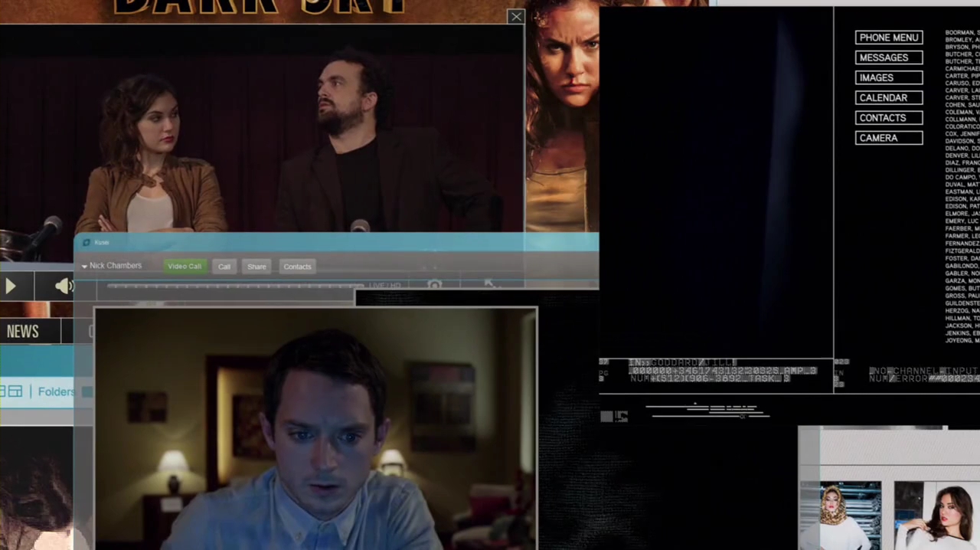Image resolution: width=980 pixels, height=550 pixels.
Task: Open IMAGES in the phone panel
Action: pos(889,77)
